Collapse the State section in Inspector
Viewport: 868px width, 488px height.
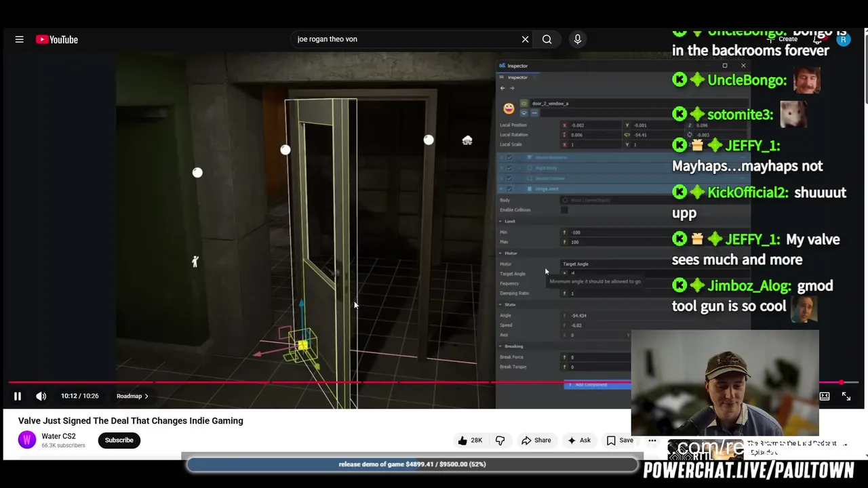pos(501,305)
